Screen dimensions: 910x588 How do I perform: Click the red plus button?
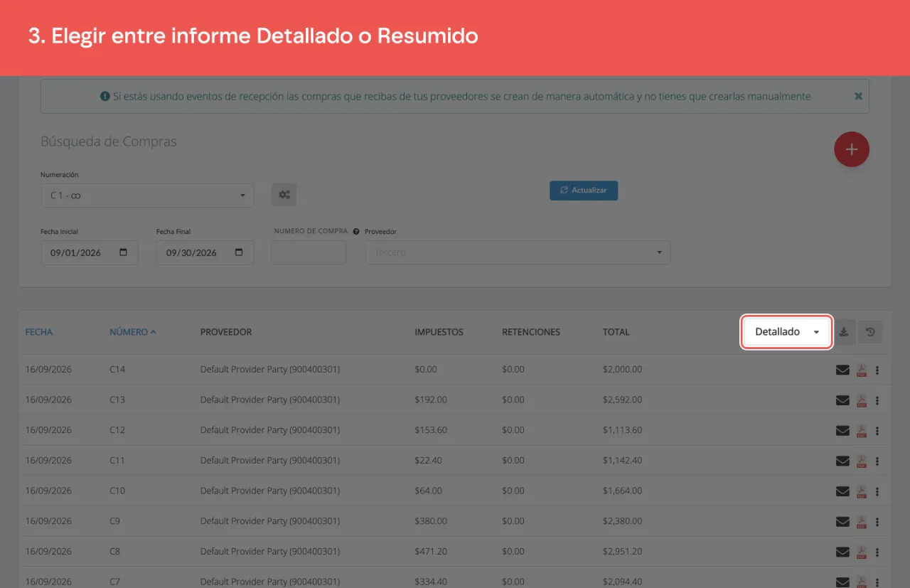coord(852,149)
